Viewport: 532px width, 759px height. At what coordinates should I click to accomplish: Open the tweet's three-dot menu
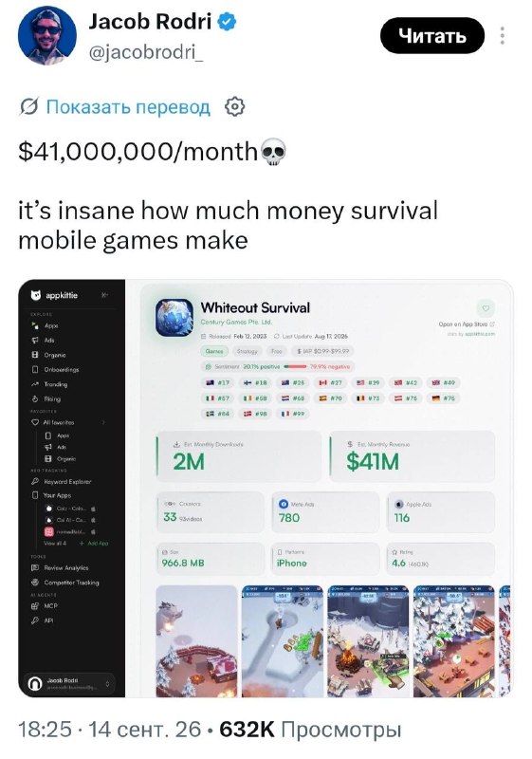[503, 36]
